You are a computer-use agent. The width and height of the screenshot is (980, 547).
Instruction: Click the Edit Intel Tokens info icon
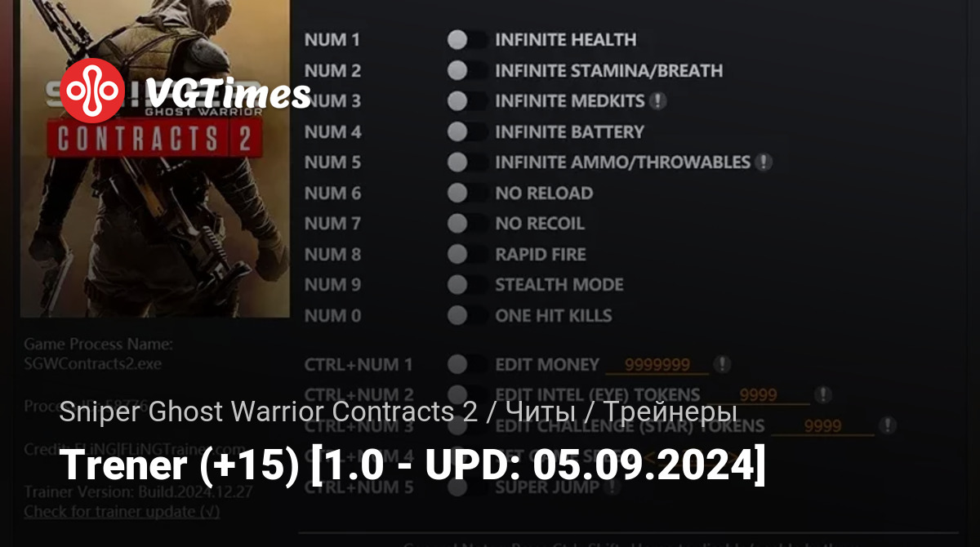tap(823, 395)
